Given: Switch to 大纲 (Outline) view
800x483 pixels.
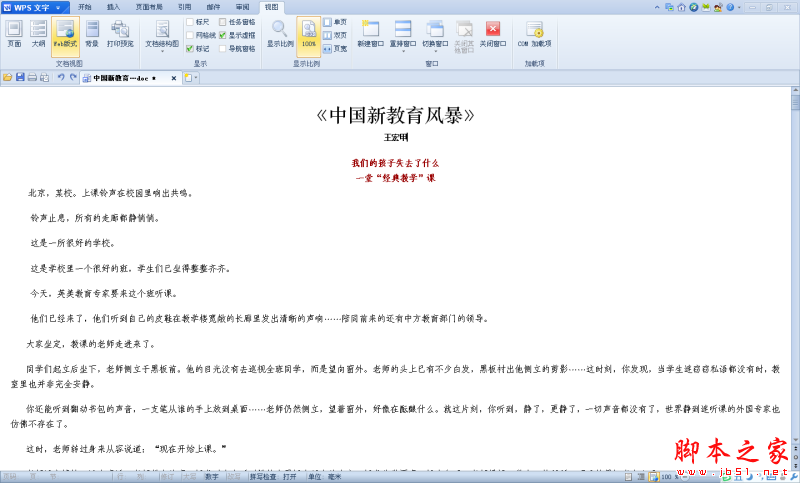Looking at the screenshot, I should 38,35.
